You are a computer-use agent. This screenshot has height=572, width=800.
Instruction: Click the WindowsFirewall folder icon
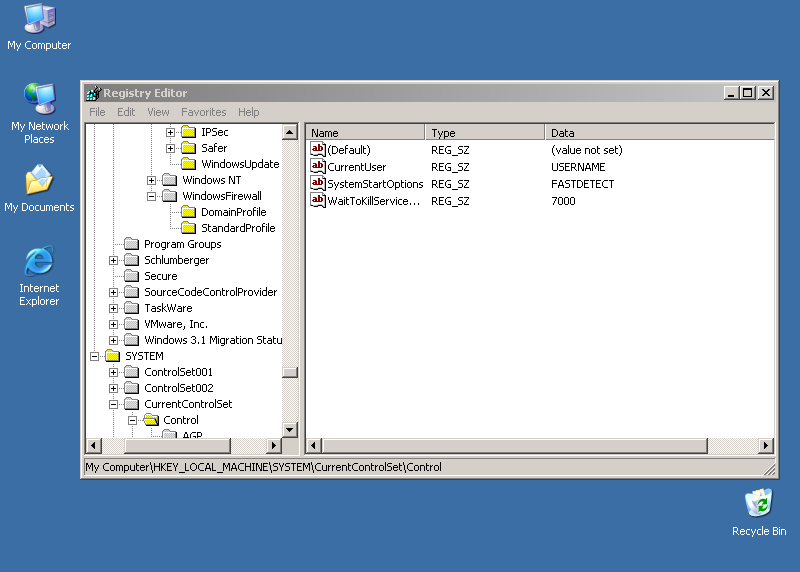click(x=170, y=196)
